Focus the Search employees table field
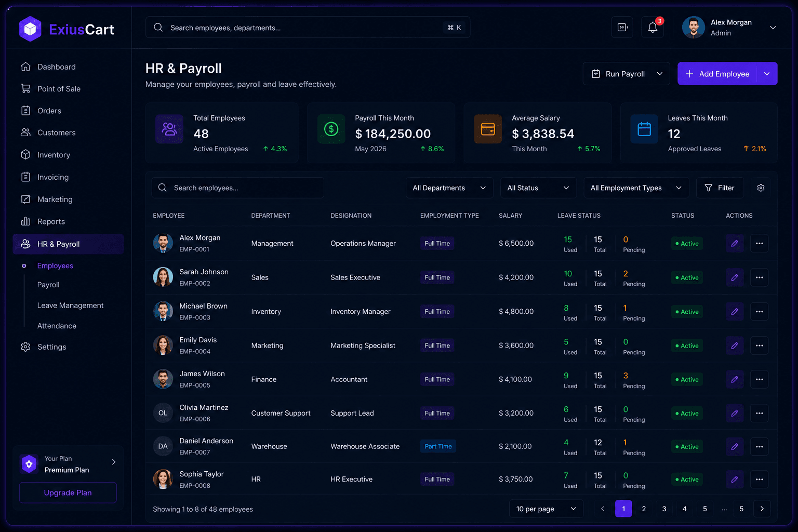The width and height of the screenshot is (798, 532). point(237,188)
